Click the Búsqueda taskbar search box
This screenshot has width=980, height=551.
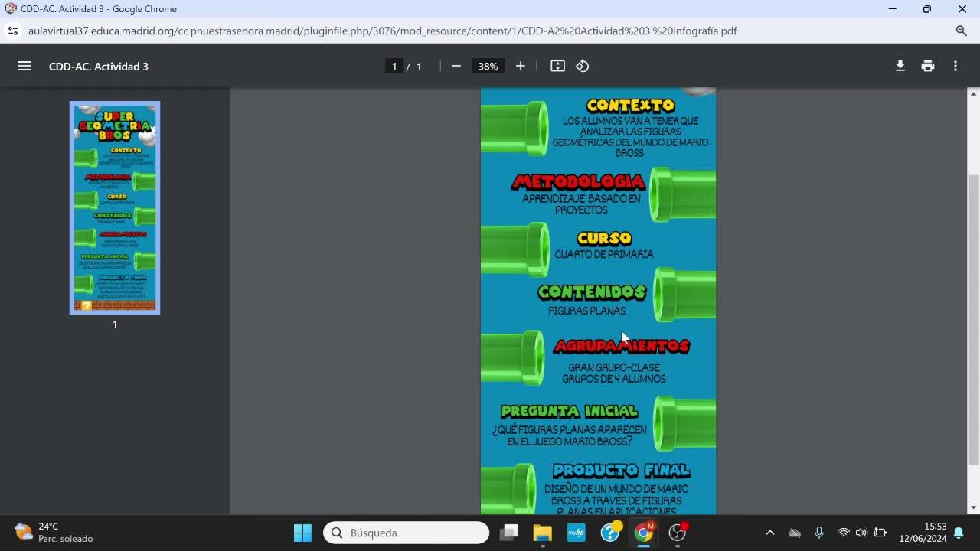click(406, 533)
